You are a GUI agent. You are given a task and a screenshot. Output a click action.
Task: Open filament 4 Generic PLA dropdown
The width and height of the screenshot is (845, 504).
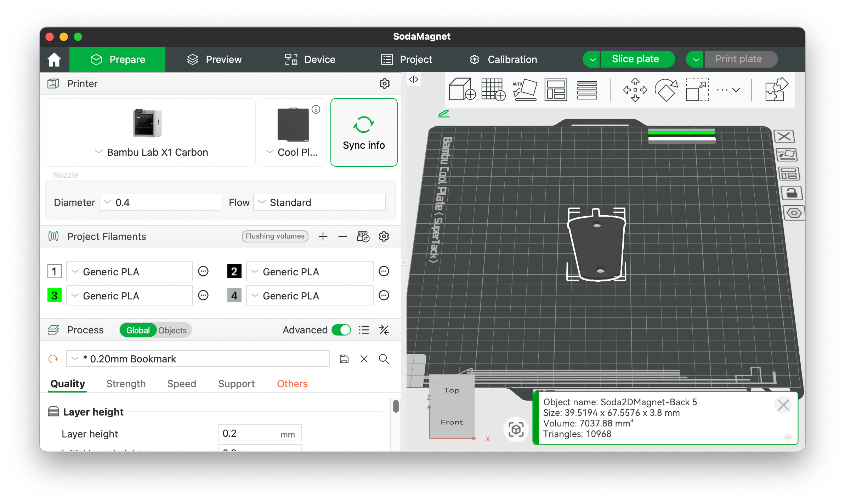click(x=310, y=296)
